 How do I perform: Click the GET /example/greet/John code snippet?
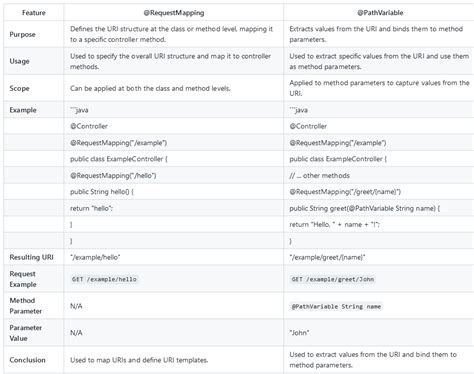pos(333,279)
